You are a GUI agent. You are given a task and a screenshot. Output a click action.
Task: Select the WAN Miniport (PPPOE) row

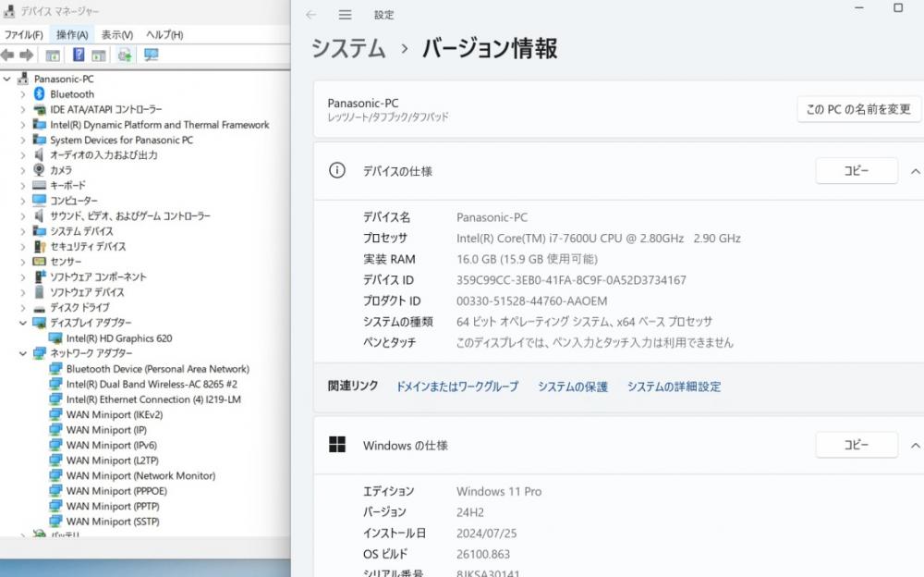(x=116, y=491)
